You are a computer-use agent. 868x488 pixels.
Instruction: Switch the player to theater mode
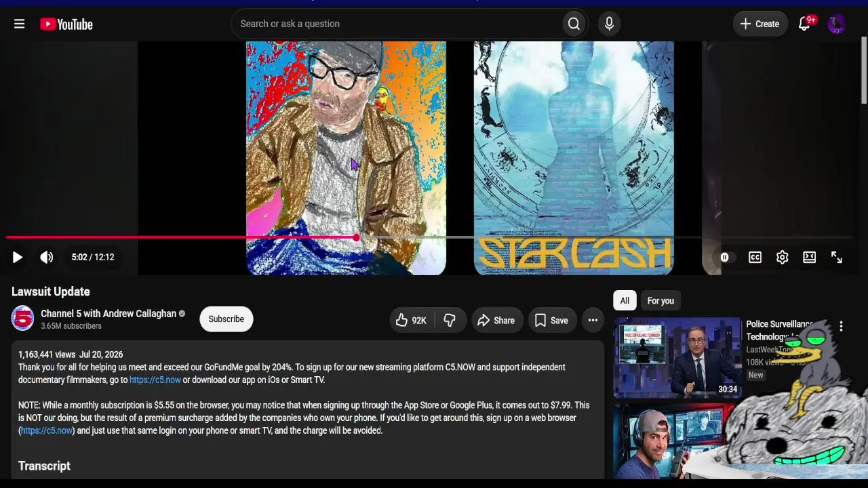809,258
